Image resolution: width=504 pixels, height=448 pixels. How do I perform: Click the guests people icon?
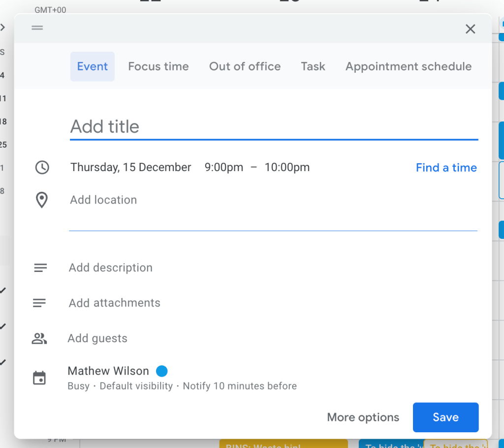click(39, 338)
